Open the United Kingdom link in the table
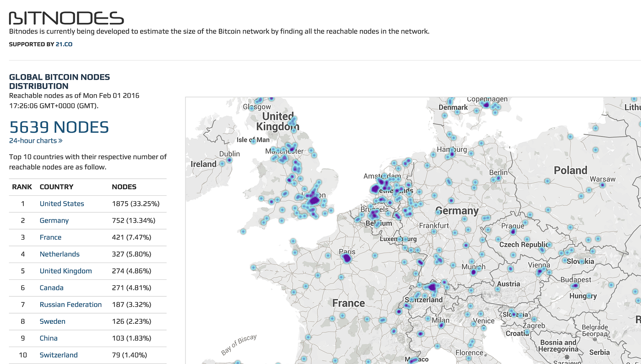 click(65, 271)
